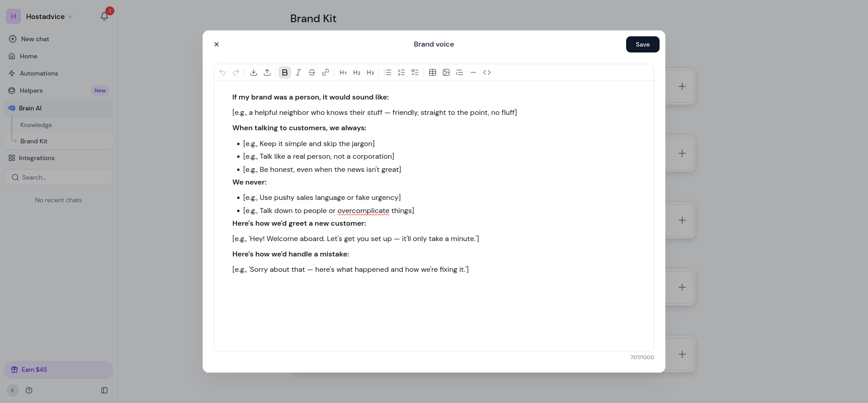Toggle italic formatting
This screenshot has width=868, height=403.
pos(298,72)
